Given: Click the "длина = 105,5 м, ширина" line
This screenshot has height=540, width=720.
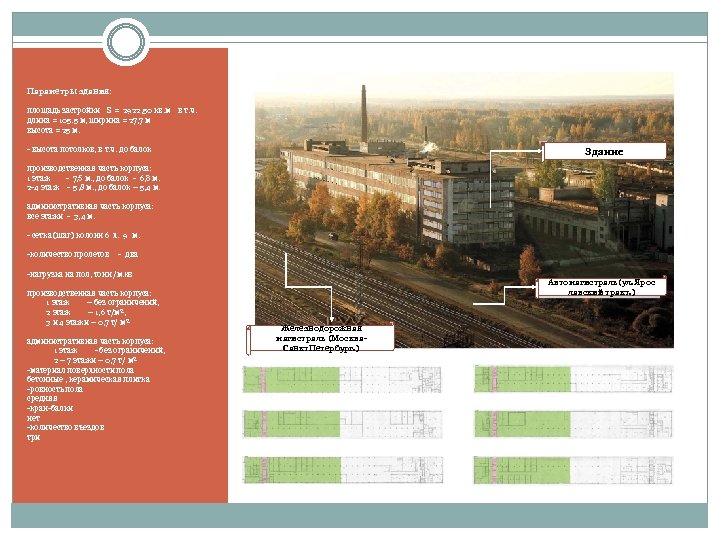Looking at the screenshot, I should (x=89, y=120).
